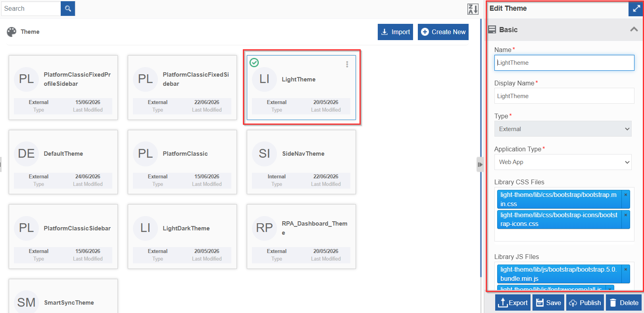Click the Library JS FIles label
Image resolution: width=644 pixels, height=313 pixels.
[517, 257]
